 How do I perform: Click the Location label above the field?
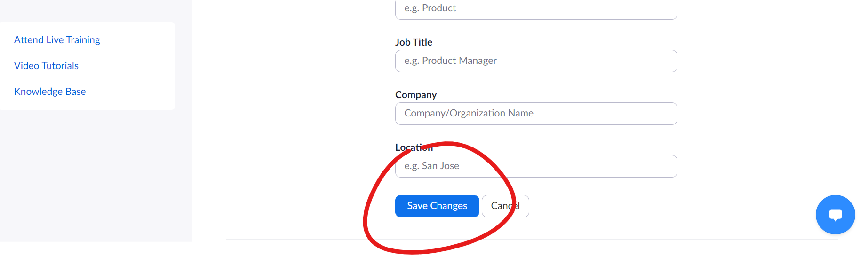[414, 147]
